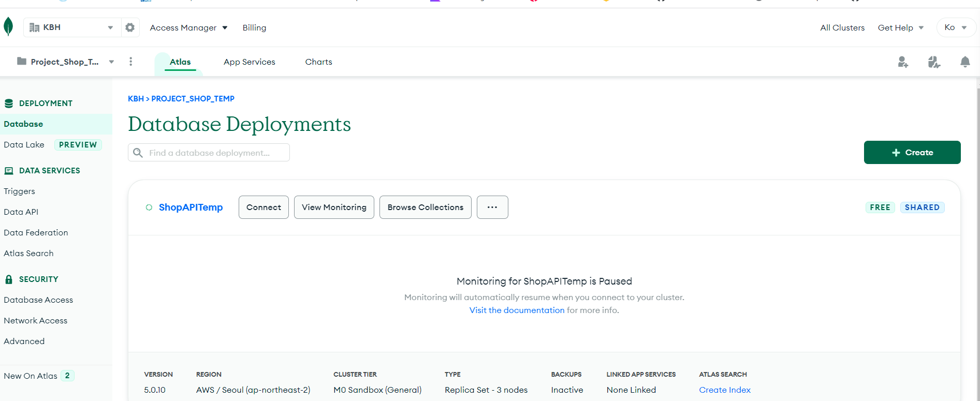Open the Ko user account menu
The width and height of the screenshot is (980, 401).
[956, 27]
